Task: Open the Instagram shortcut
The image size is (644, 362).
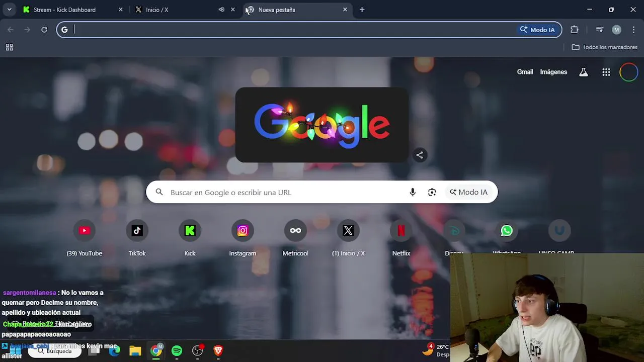Action: click(x=243, y=239)
